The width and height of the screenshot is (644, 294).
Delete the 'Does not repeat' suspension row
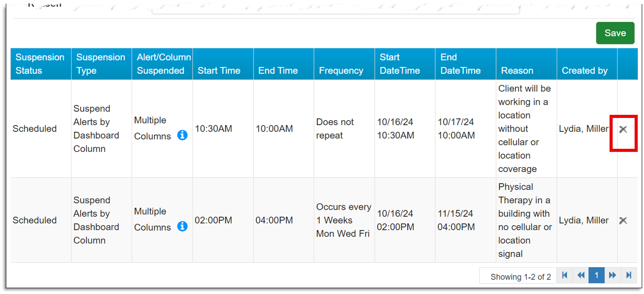tap(623, 129)
